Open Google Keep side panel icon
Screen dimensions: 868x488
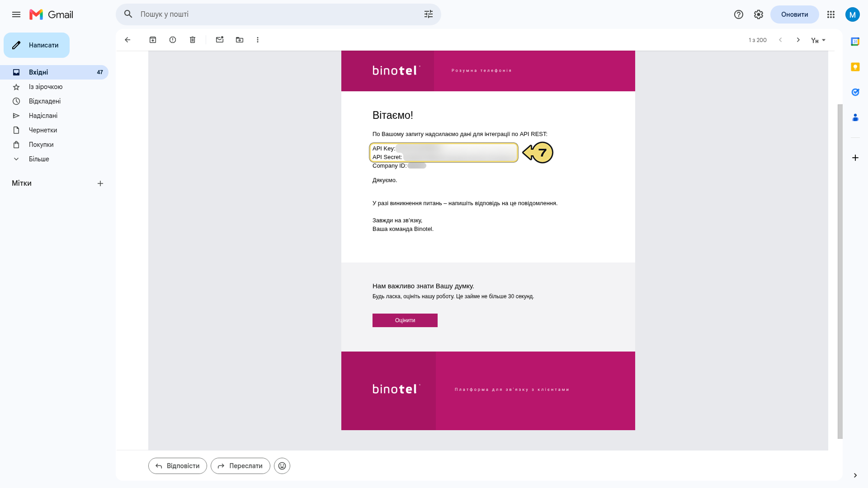click(x=855, y=67)
